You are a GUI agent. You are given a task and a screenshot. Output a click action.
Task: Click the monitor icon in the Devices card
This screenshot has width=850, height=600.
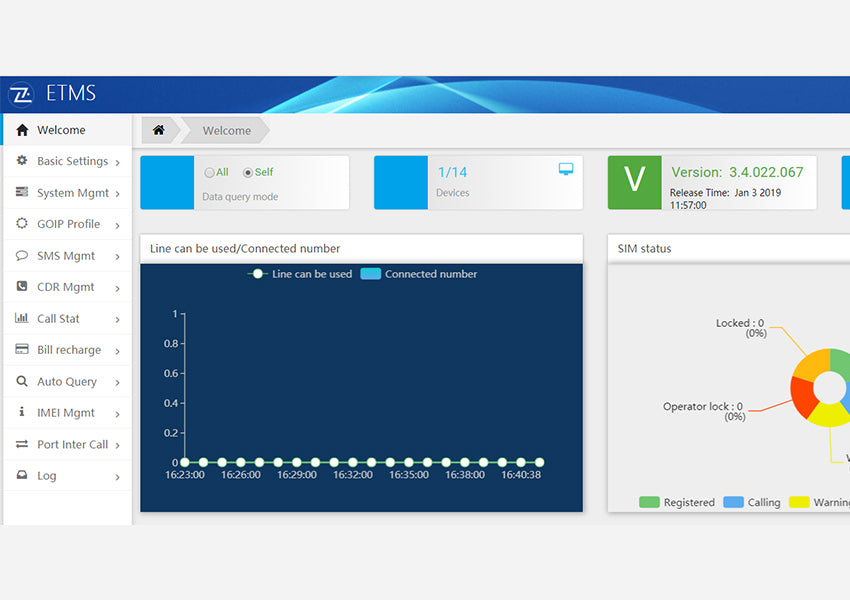coord(566,170)
